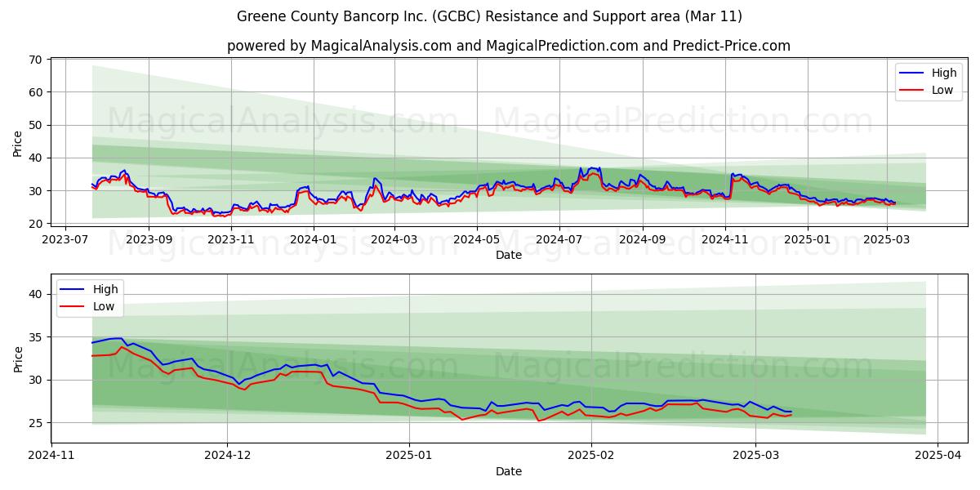This screenshot has height=490, width=980.
Task: Click the top chart '2025-01' date tick
Action: click(x=808, y=240)
